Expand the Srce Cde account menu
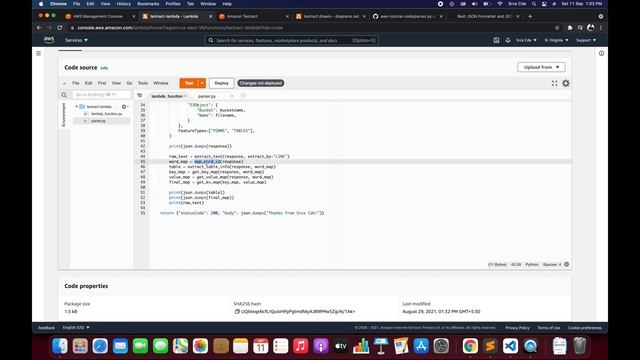The height and width of the screenshot is (360, 640). pyautogui.click(x=526, y=40)
